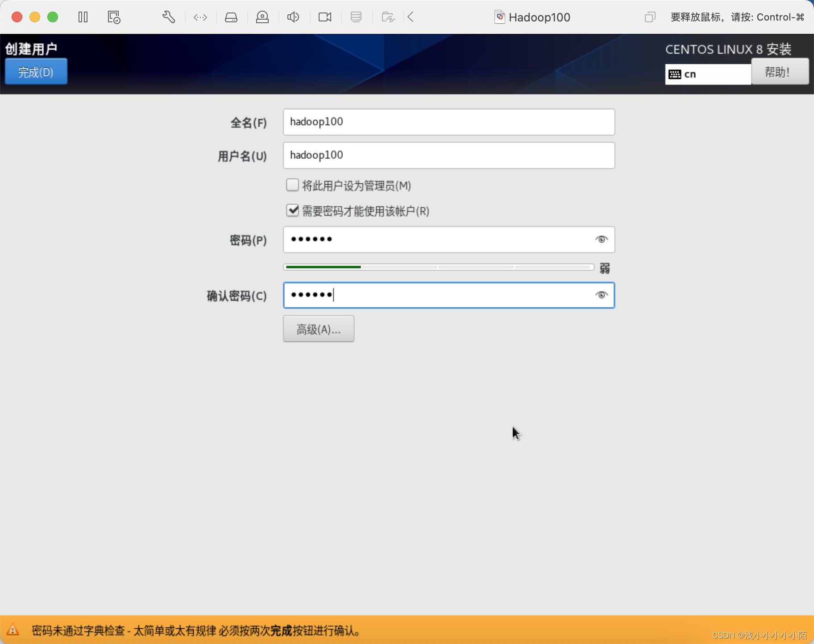Minimize the Hadoop100 window
Viewport: 814px width, 644px height.
pyautogui.click(x=35, y=17)
